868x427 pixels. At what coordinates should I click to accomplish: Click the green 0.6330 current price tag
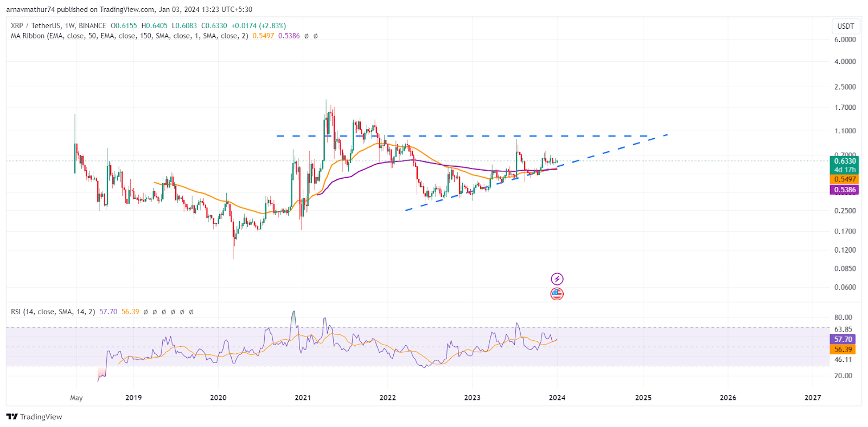pos(845,161)
